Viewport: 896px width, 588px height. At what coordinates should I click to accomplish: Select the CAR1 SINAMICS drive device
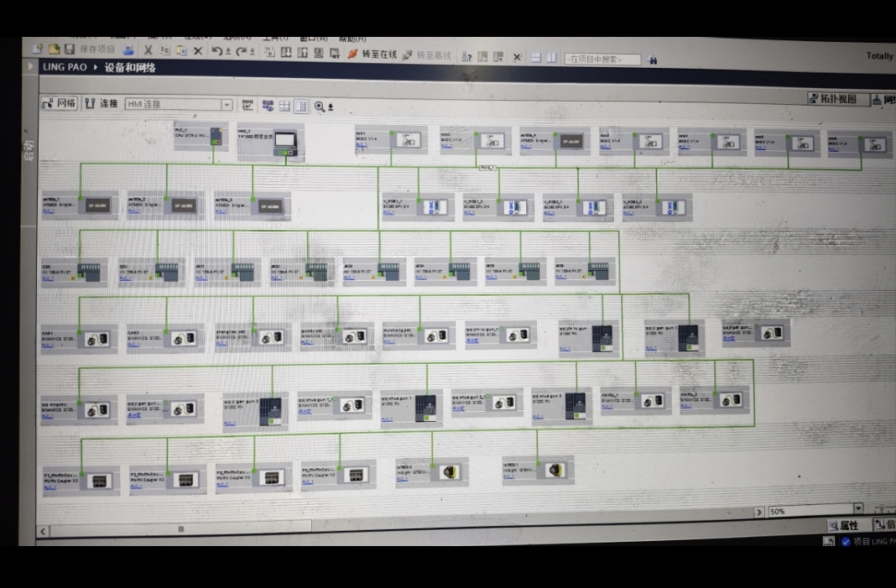pos(79,339)
